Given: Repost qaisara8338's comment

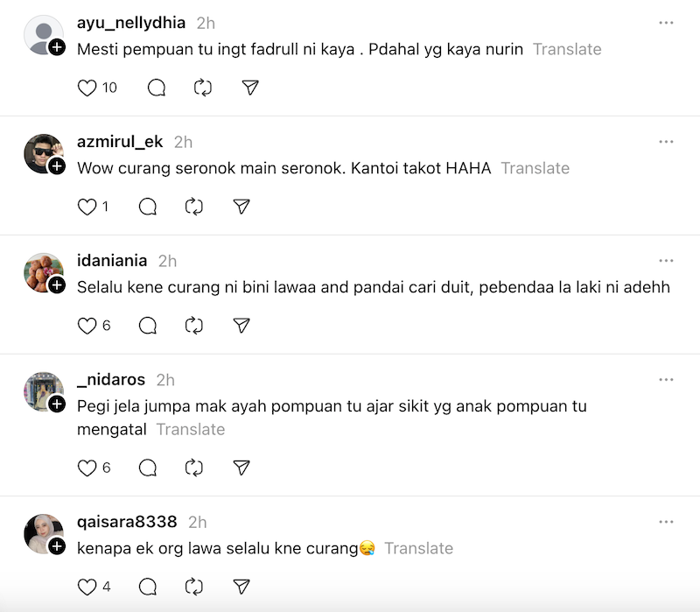Looking at the screenshot, I should pyautogui.click(x=195, y=587).
